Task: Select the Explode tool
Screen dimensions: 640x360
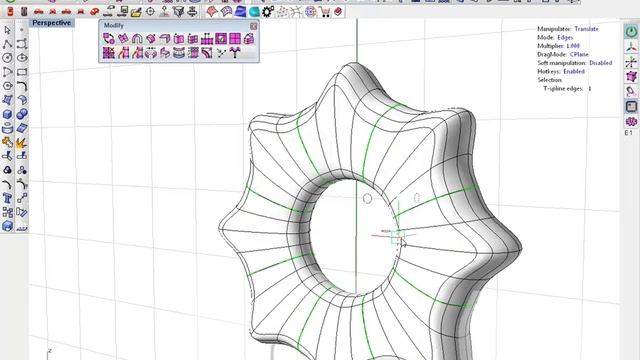Action: pyautogui.click(x=22, y=142)
